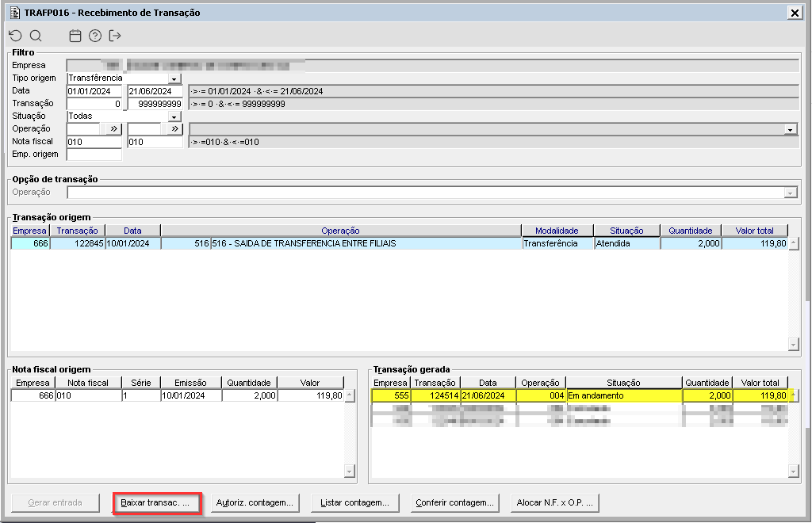This screenshot has width=812, height=523.
Task: Click the Autoriz. contagem button
Action: point(255,503)
